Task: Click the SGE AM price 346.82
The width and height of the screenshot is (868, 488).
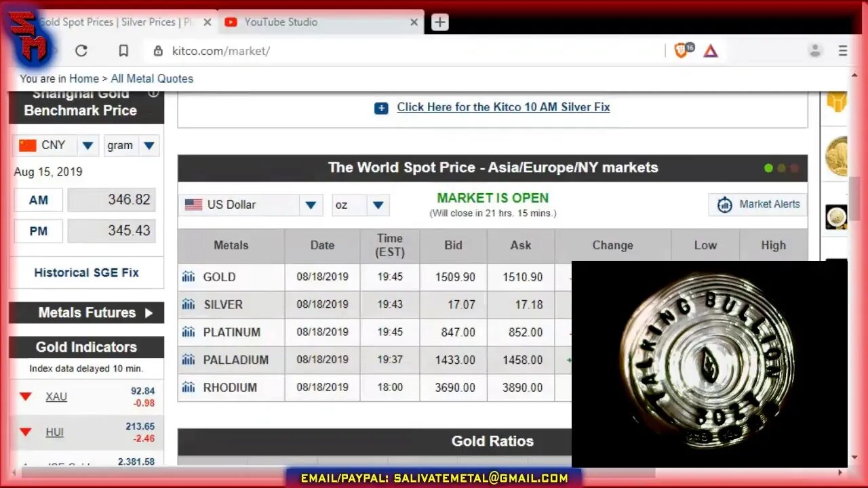Action: [x=111, y=200]
